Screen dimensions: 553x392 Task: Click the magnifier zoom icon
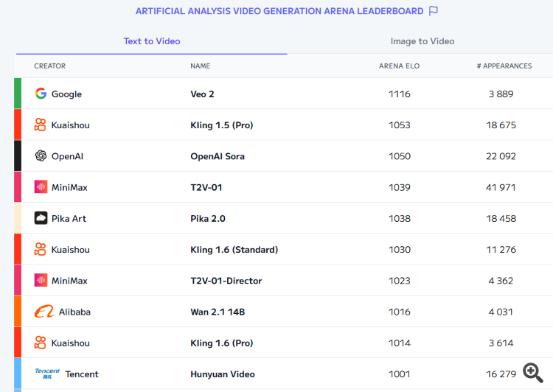(533, 373)
